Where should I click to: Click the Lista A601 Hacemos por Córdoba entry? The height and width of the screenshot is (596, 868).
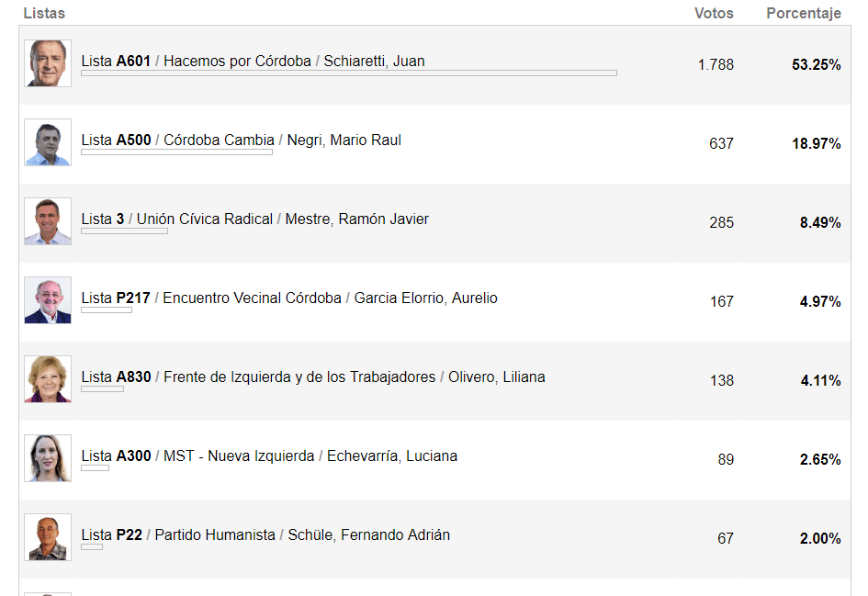tap(253, 61)
